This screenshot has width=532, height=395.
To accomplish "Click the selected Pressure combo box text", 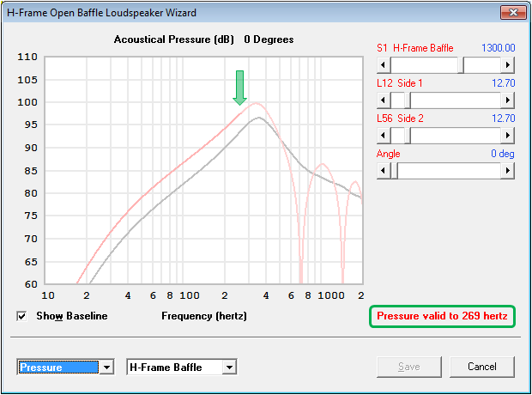I will pos(58,368).
